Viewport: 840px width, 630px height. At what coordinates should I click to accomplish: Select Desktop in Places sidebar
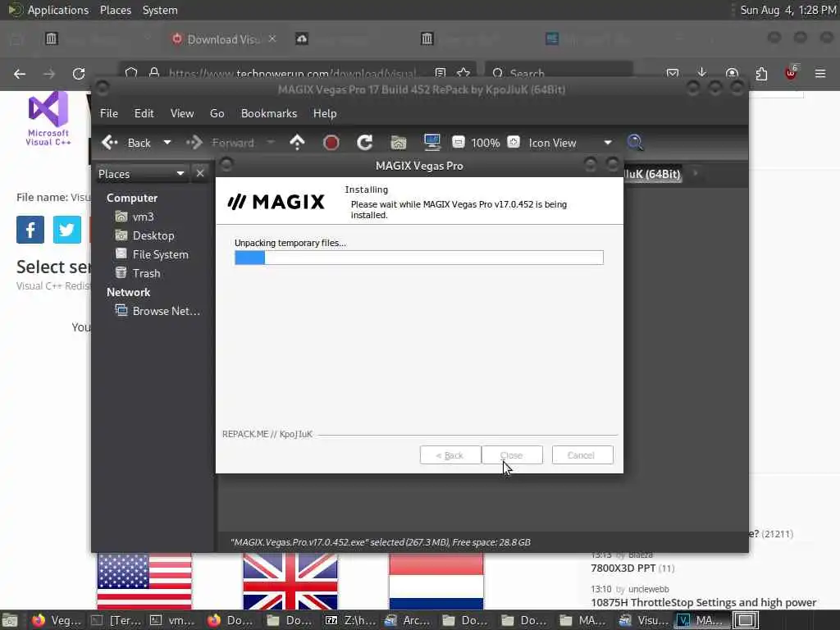(144, 235)
